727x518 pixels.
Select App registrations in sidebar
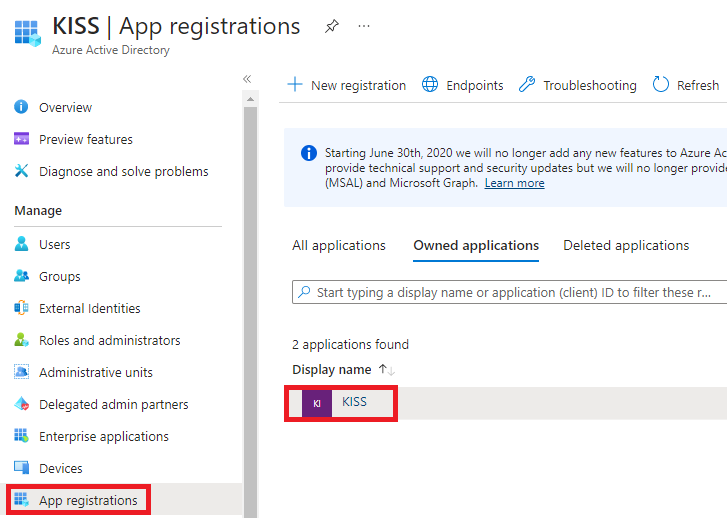click(x=89, y=501)
